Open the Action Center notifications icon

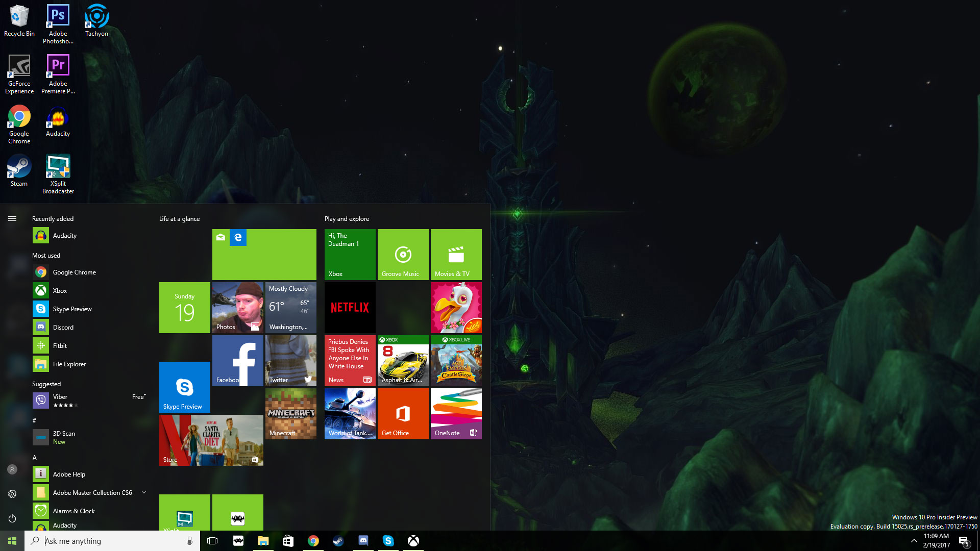point(964,541)
